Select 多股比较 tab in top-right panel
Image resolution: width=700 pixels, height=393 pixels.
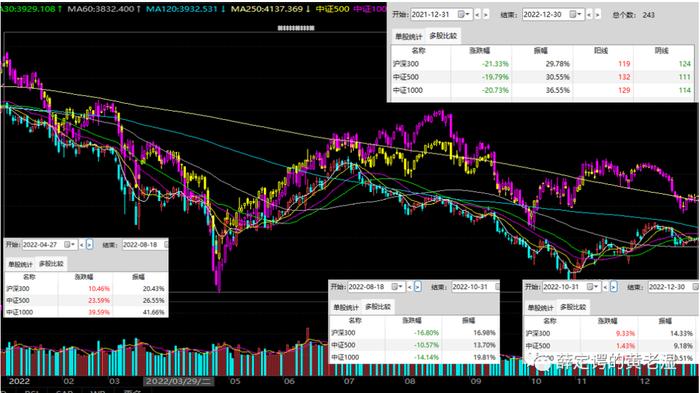click(443, 36)
